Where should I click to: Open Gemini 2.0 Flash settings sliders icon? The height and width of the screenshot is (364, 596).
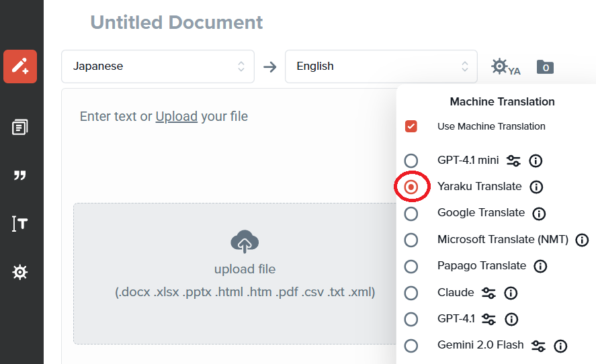coord(538,346)
